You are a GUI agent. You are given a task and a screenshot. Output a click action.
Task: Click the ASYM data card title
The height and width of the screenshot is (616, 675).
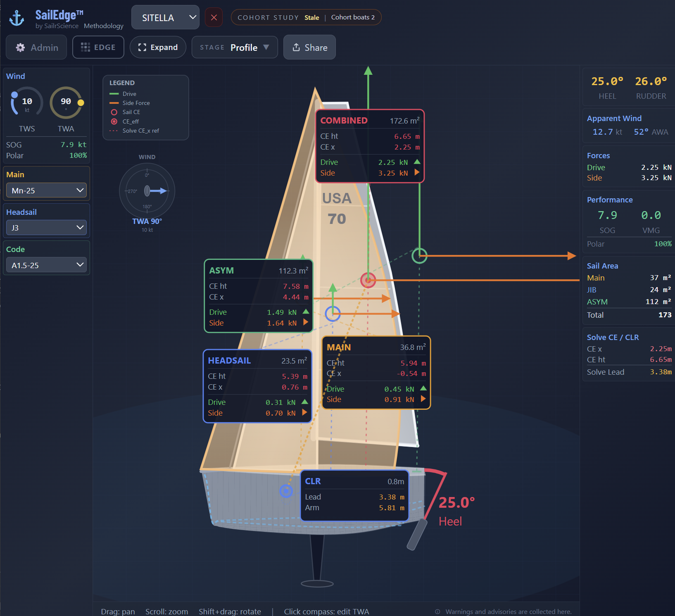point(221,271)
